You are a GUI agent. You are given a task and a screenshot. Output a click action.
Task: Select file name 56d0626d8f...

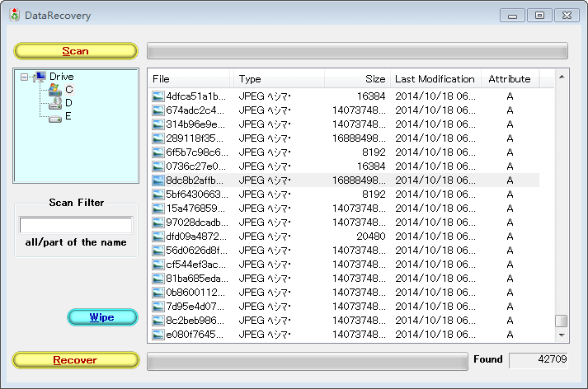(197, 251)
